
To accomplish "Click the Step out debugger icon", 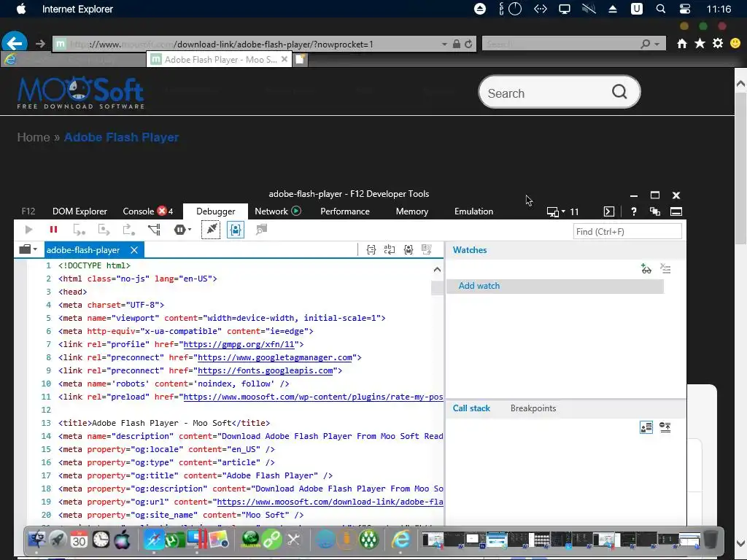I will pyautogui.click(x=128, y=230).
